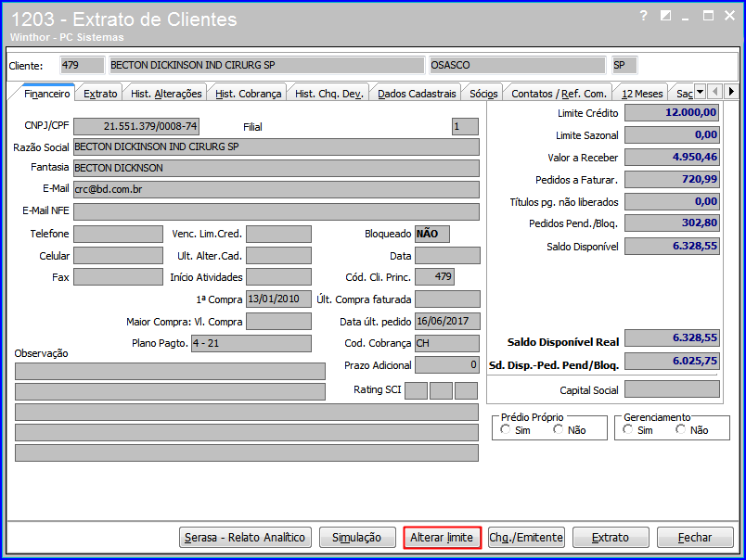The image size is (746, 560).
Task: Click the Bloqueado field showing NÃO
Action: pyautogui.click(x=432, y=234)
